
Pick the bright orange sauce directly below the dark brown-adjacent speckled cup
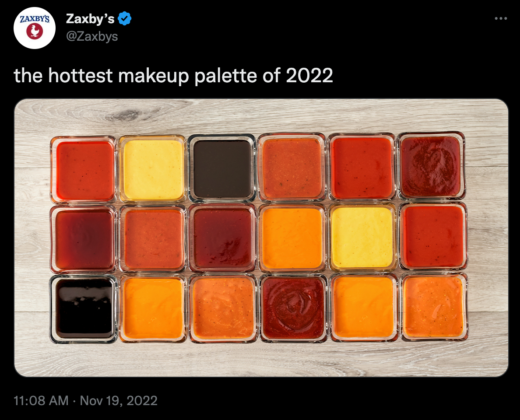click(292, 238)
